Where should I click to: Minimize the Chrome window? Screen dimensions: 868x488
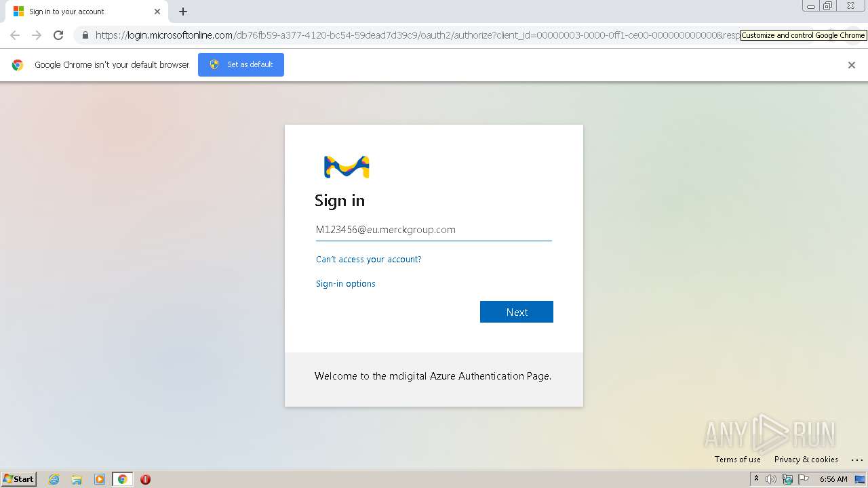(811, 6)
